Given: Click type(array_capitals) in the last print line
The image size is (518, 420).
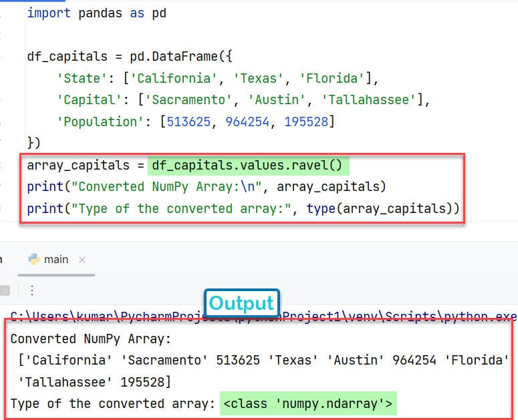Looking at the screenshot, I should point(379,208).
